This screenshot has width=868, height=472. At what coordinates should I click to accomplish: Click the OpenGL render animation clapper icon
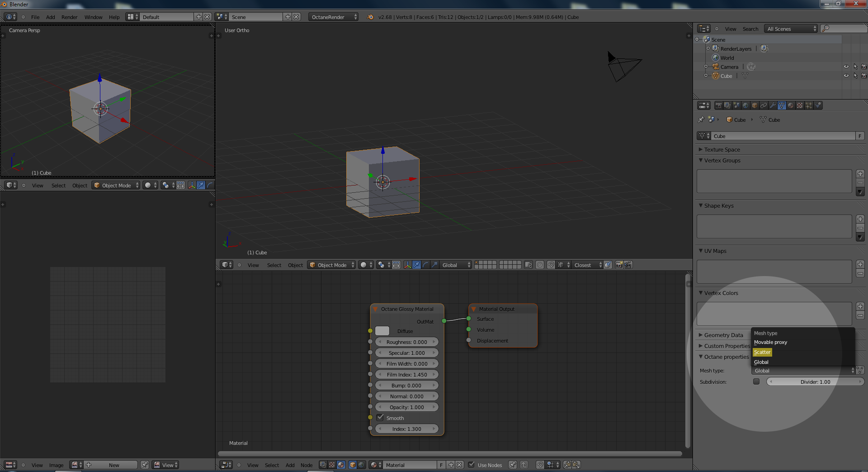pyautogui.click(x=628, y=265)
